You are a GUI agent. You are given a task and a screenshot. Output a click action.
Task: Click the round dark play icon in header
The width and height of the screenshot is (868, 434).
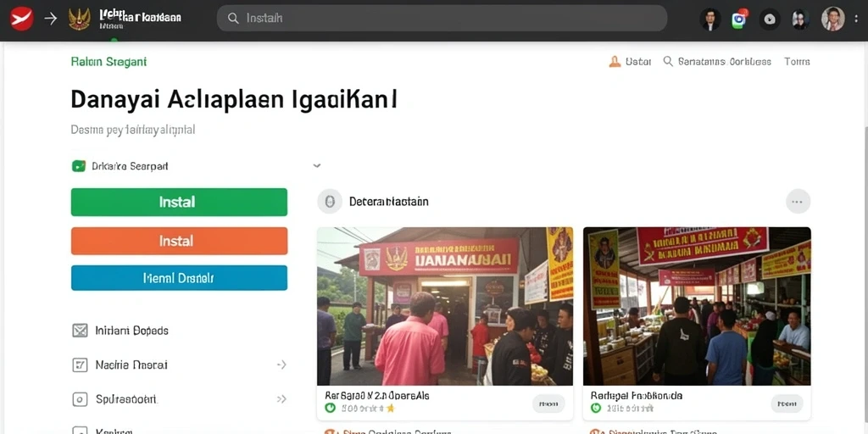770,19
